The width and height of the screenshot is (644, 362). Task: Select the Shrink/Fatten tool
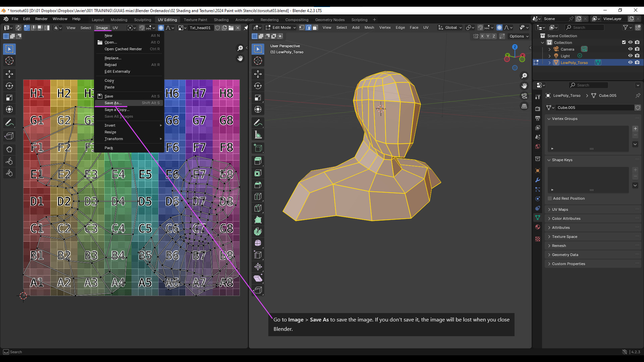[x=258, y=267]
